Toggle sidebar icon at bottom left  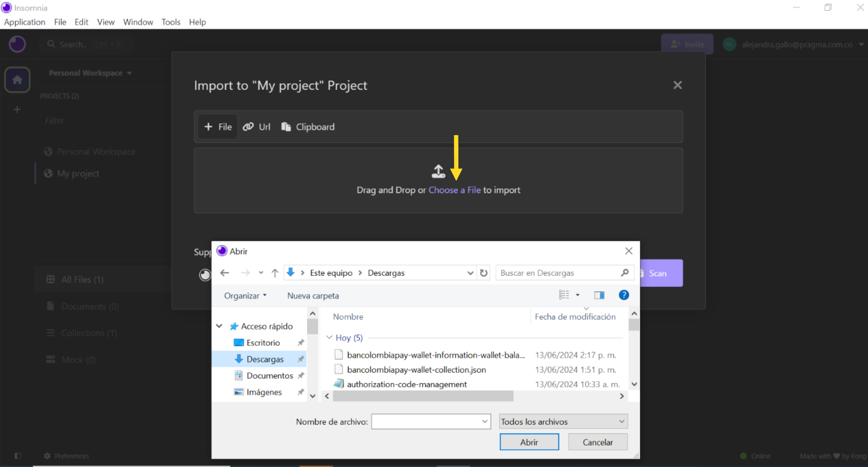click(x=18, y=456)
